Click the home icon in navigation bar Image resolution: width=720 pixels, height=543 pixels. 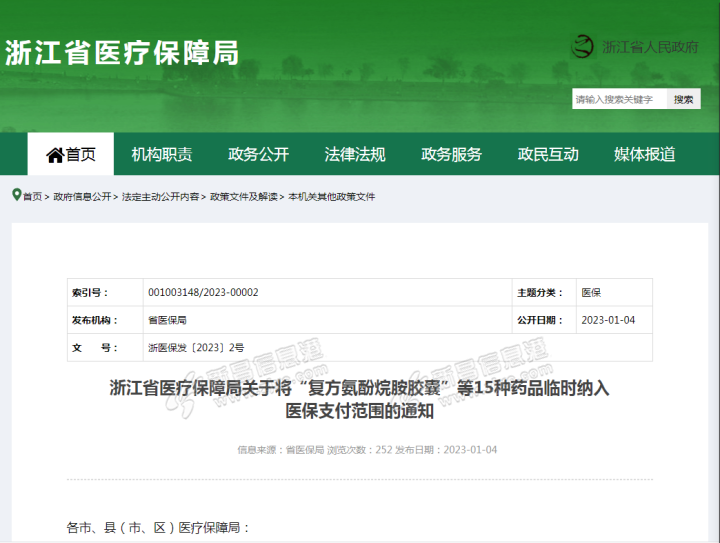point(54,154)
